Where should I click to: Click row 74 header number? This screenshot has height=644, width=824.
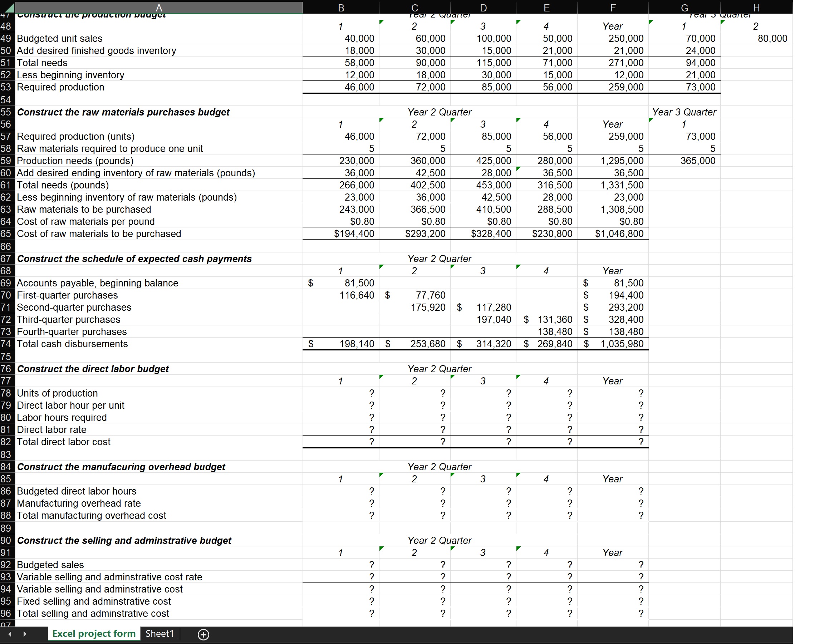(6, 344)
